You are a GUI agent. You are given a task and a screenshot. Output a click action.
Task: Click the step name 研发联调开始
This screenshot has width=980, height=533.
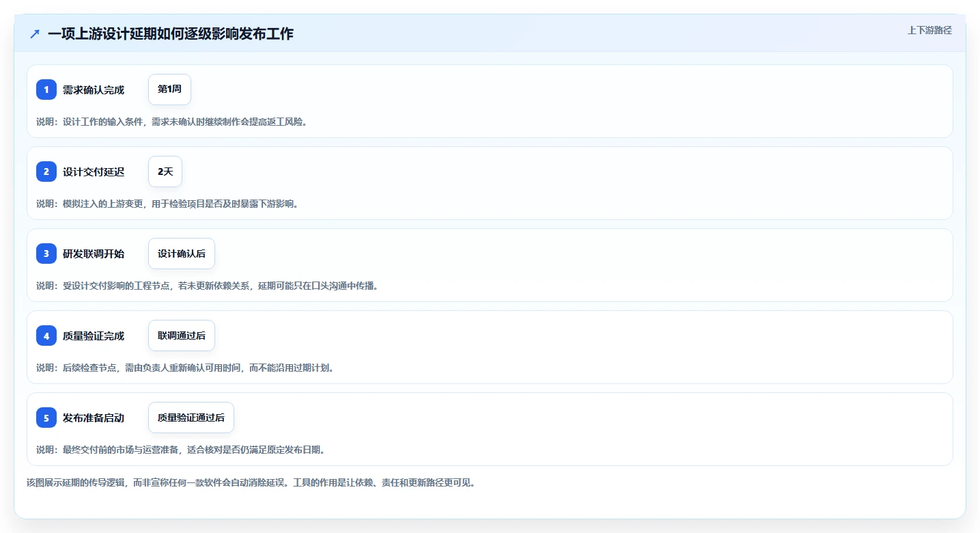point(94,254)
